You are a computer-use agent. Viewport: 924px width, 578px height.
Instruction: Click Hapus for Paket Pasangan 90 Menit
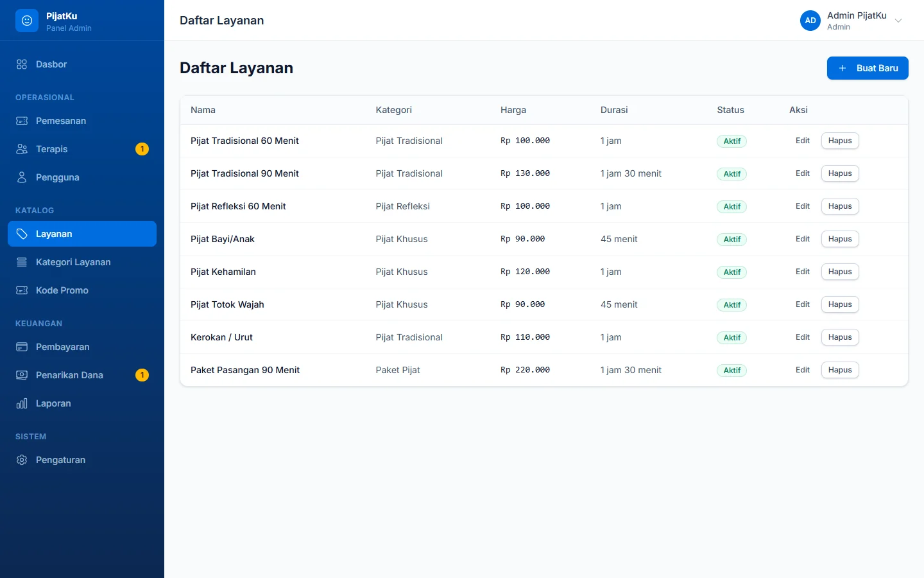point(840,370)
